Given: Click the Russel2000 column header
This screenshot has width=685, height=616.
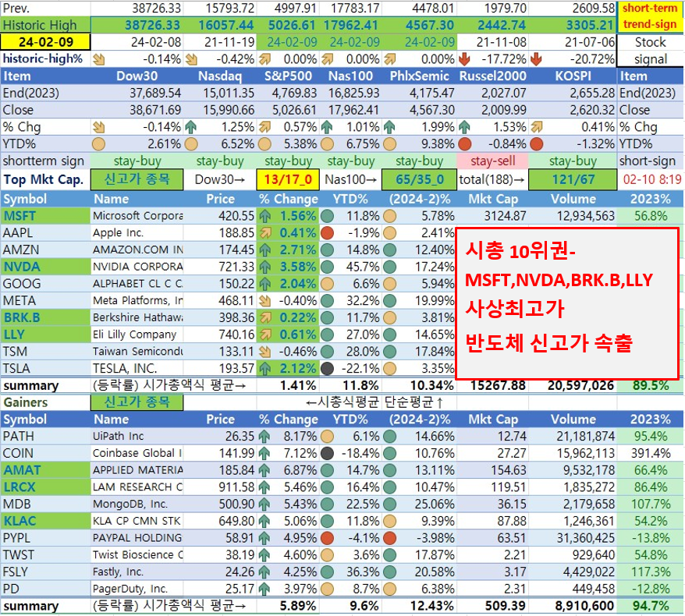Looking at the screenshot, I should point(493,76).
